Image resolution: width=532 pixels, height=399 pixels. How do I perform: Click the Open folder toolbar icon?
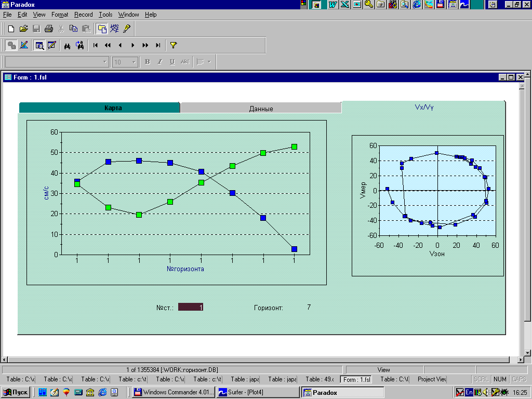[x=23, y=29]
